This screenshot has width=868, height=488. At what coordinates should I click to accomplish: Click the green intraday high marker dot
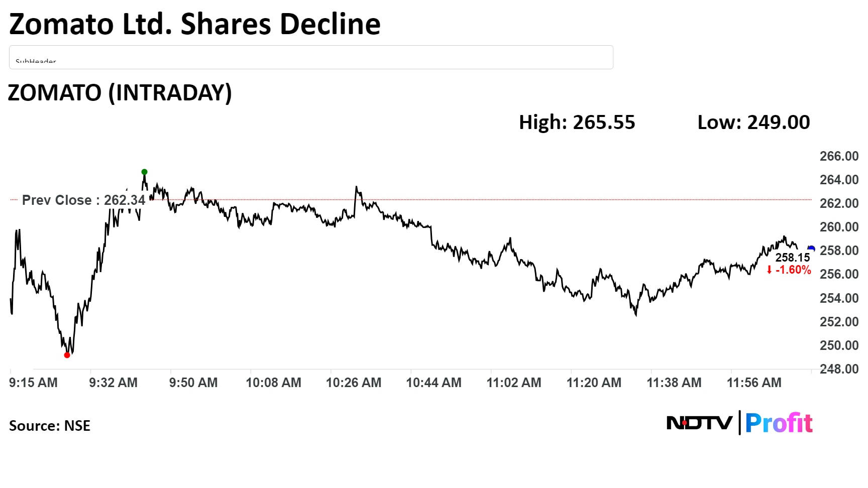(x=144, y=172)
